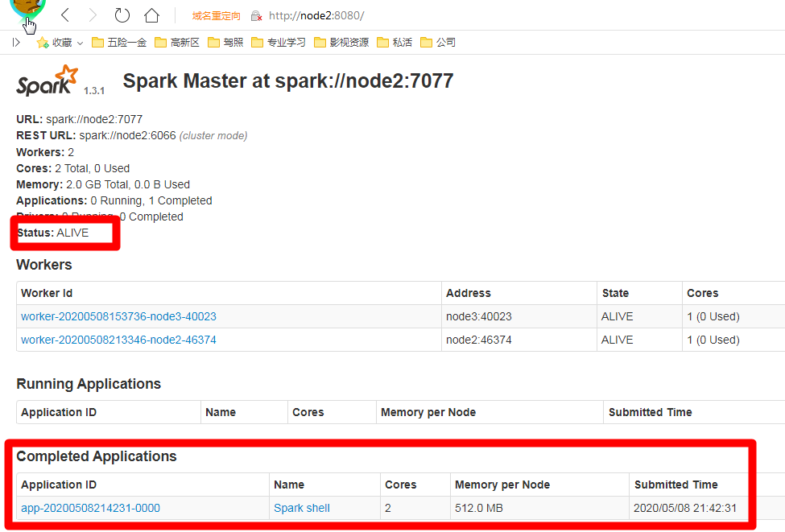The image size is (785, 532).
Task: Open the 私活 bookmark folder
Action: tap(395, 43)
